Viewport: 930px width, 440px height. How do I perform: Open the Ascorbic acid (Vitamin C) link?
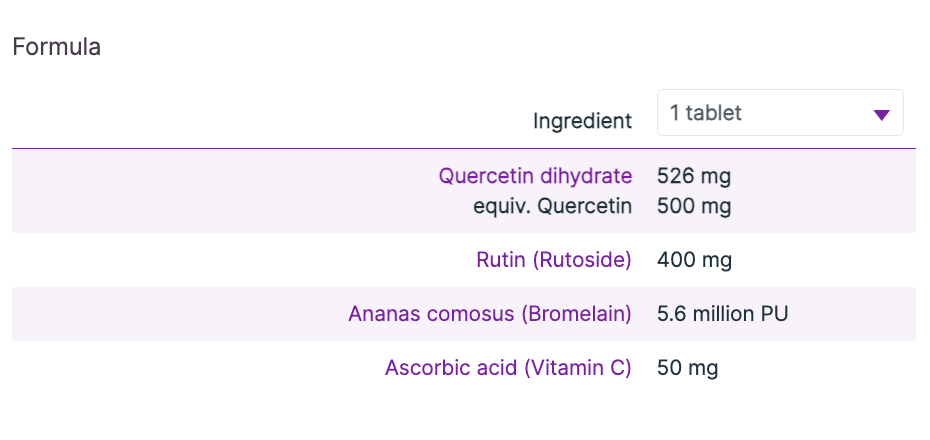pos(508,368)
